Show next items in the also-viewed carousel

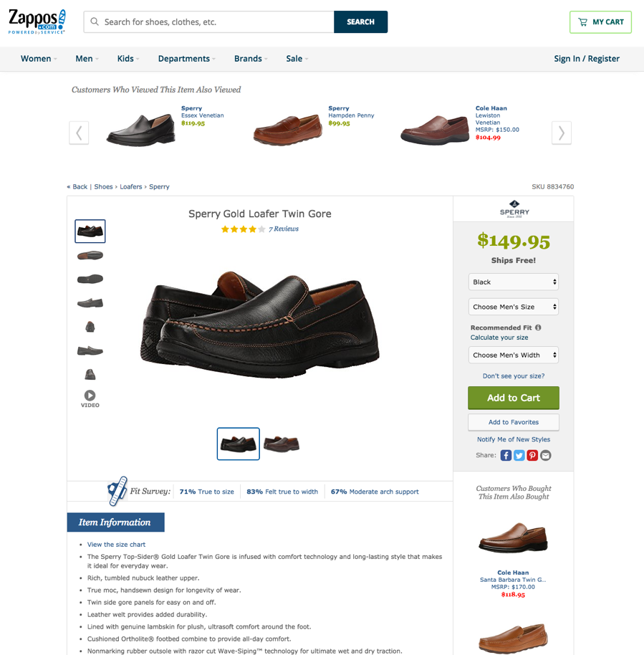[562, 133]
